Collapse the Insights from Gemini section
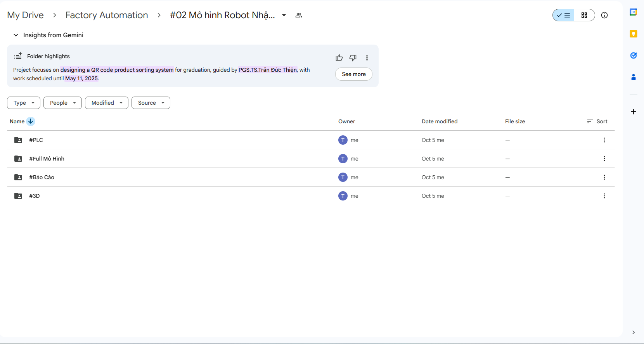 coord(16,35)
